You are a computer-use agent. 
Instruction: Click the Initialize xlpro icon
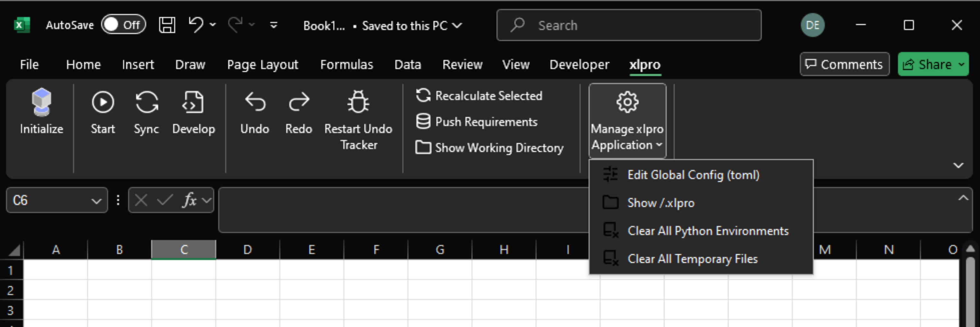click(x=42, y=102)
